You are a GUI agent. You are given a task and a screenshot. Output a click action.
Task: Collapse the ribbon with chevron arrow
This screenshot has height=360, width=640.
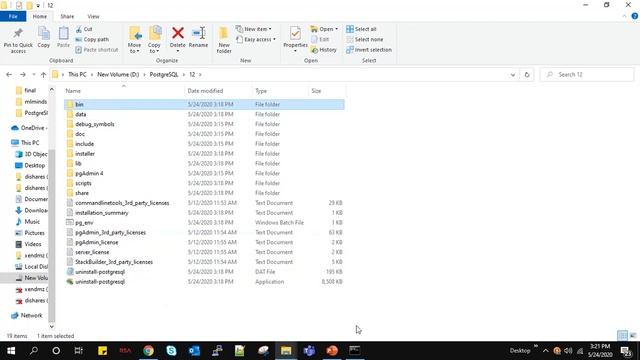[624, 16]
